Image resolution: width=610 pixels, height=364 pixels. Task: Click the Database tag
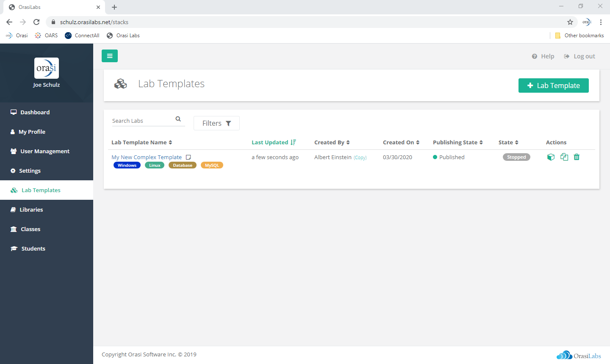(183, 165)
